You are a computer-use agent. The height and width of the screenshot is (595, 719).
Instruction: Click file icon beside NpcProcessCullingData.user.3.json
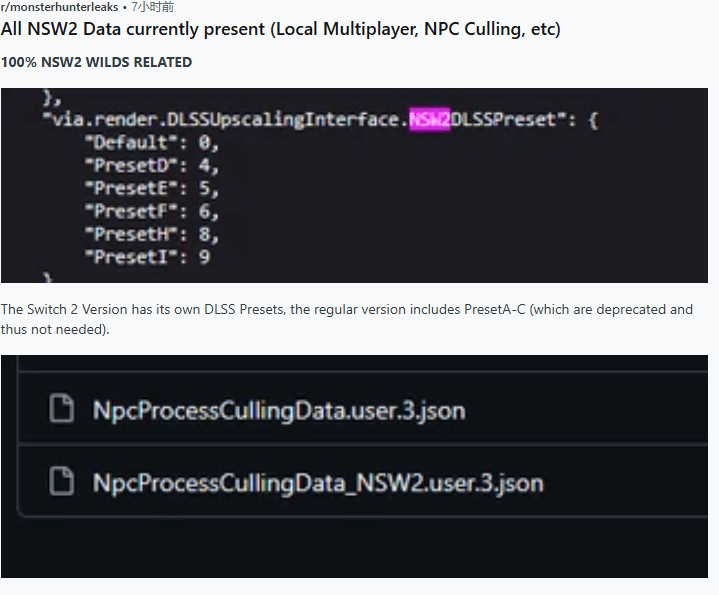(x=62, y=411)
